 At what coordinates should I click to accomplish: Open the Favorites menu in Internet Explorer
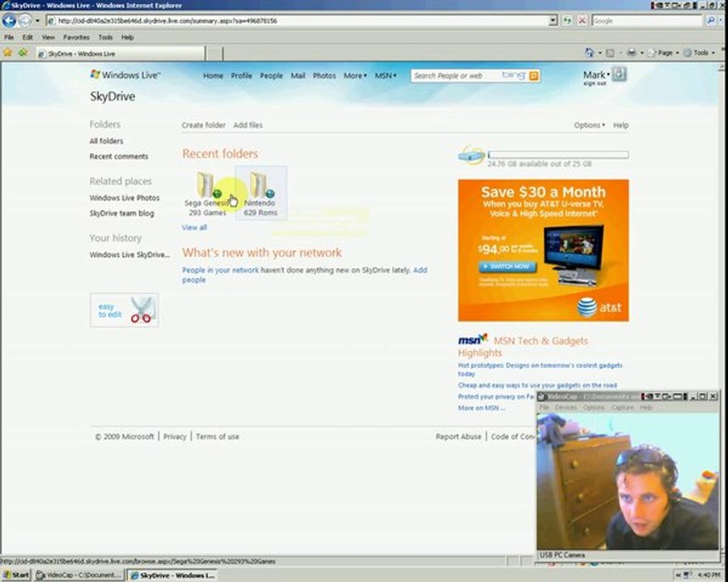point(76,37)
